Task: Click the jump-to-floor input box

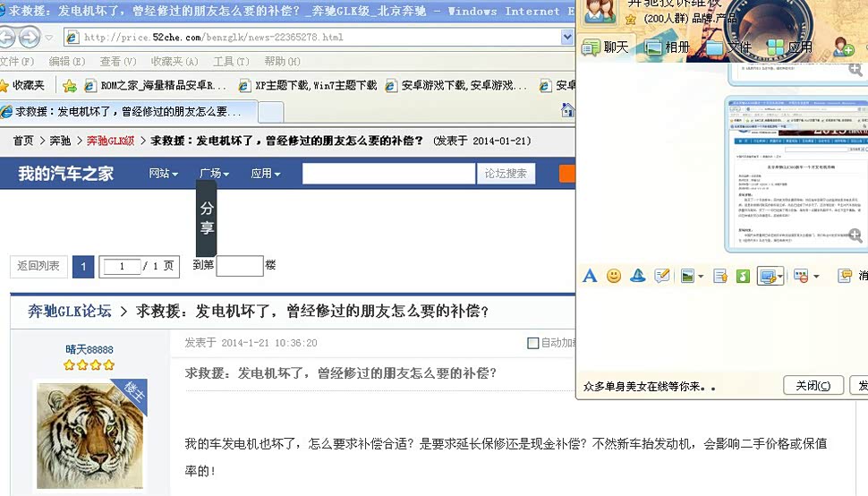Action: point(239,266)
